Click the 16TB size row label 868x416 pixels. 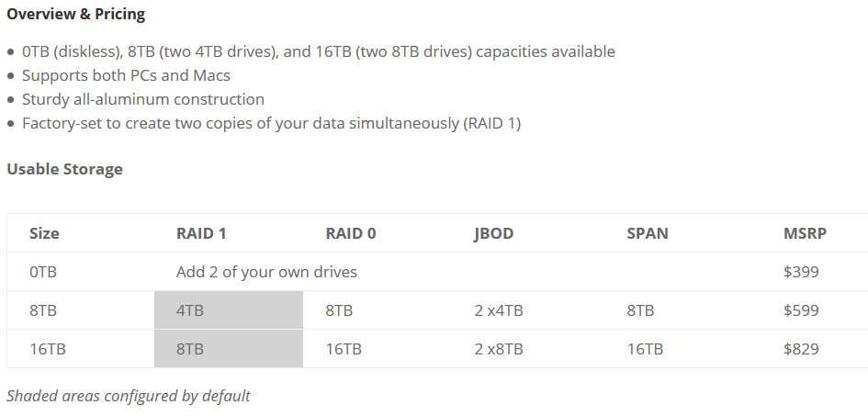[x=48, y=349]
